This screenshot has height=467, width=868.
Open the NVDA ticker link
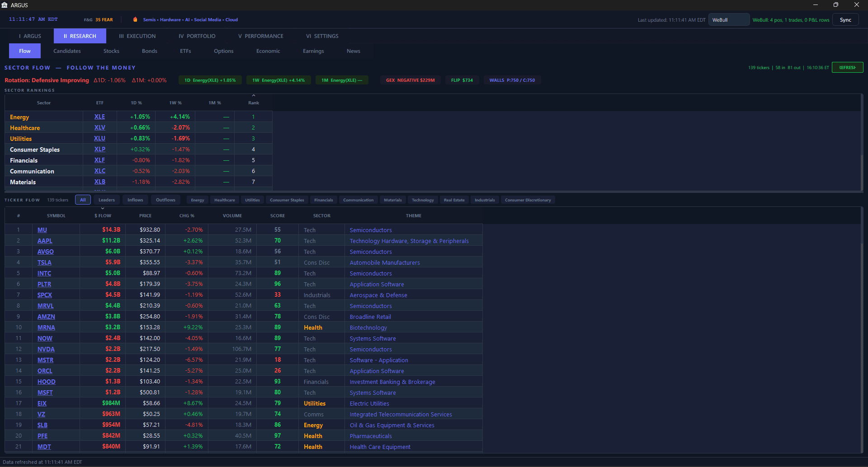(x=46, y=349)
